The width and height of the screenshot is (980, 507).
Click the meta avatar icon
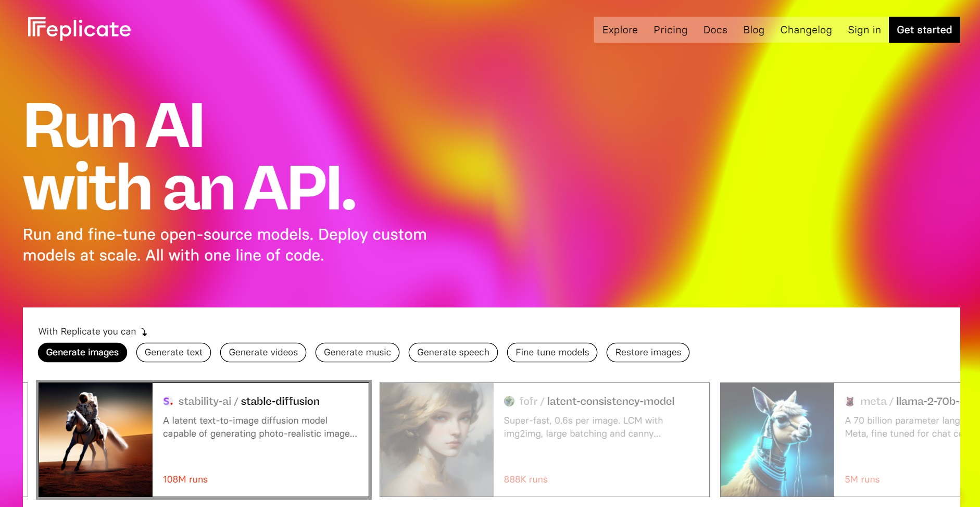pyautogui.click(x=850, y=401)
